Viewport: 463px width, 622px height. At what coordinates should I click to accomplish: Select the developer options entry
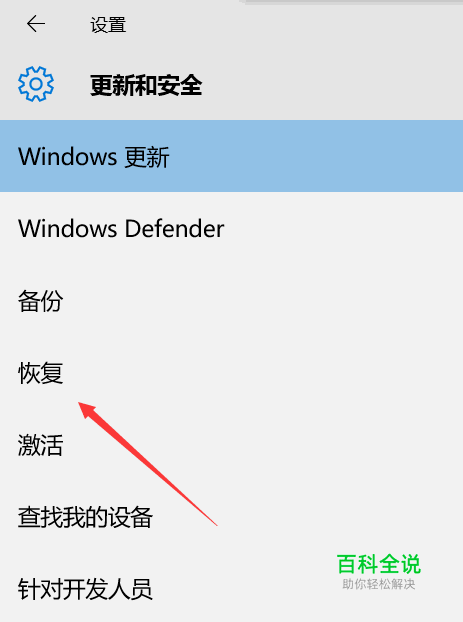point(231,589)
